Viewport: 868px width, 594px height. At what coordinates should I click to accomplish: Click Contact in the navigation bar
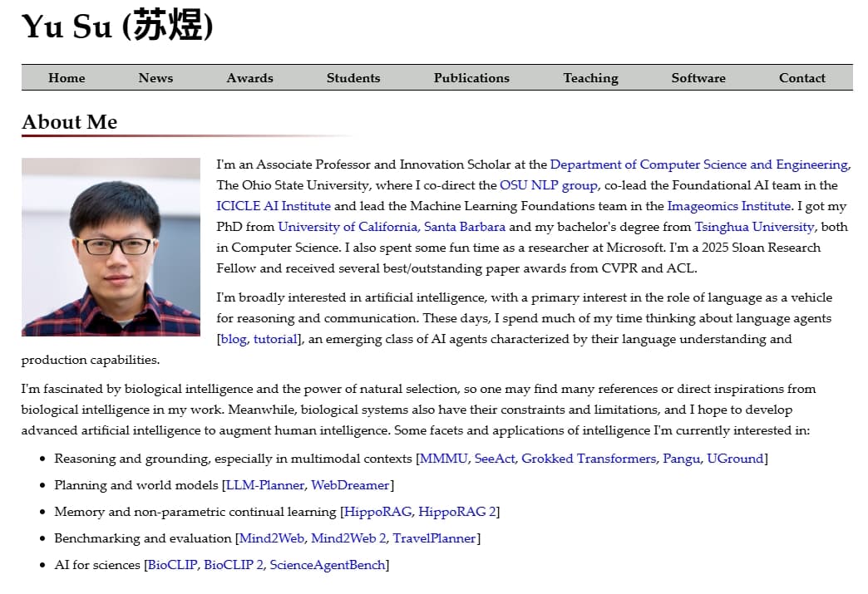pyautogui.click(x=801, y=78)
